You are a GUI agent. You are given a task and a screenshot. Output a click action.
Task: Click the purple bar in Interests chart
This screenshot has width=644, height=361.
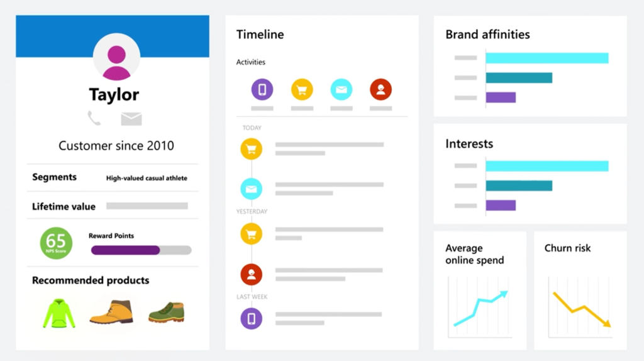(x=501, y=206)
